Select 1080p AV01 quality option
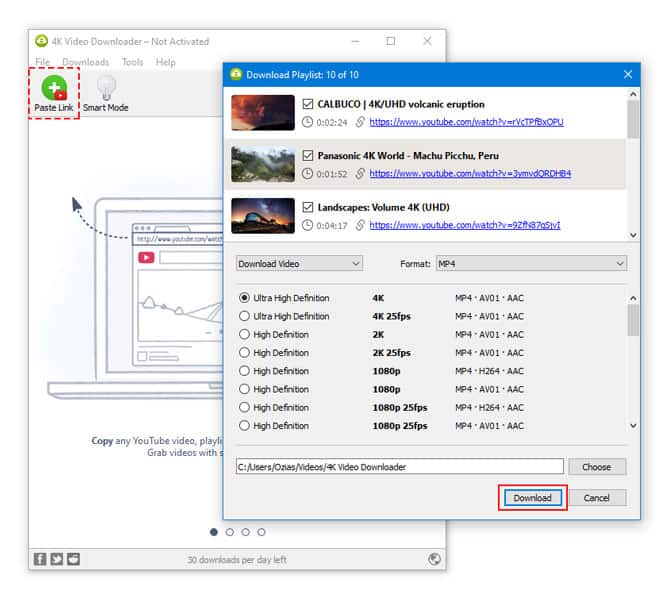The image size is (669, 600). [x=244, y=389]
